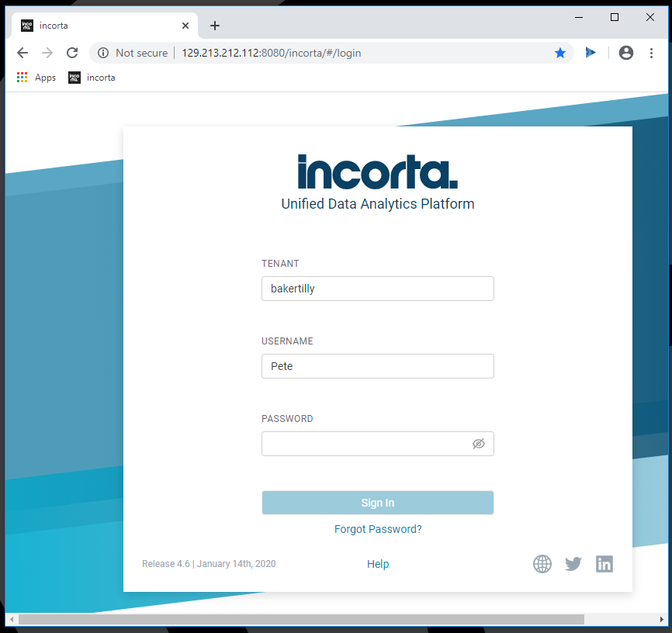Click the Sign In button
Image resolution: width=672 pixels, height=633 pixels.
tap(378, 503)
